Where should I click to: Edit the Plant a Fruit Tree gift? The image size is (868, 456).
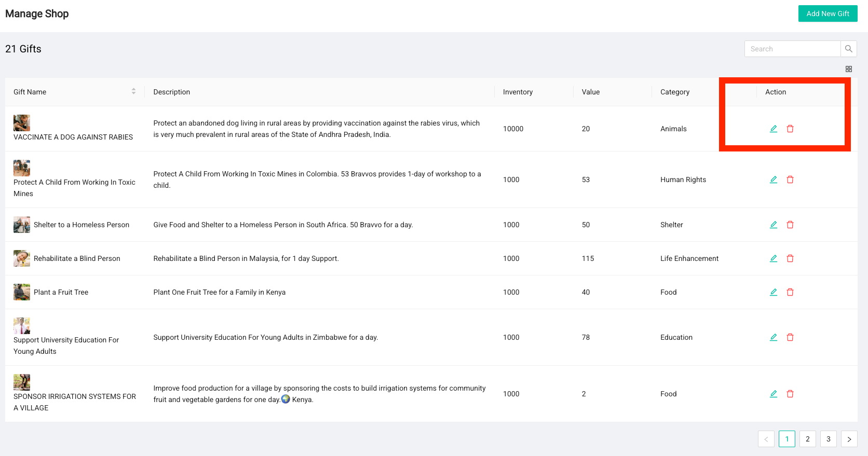tap(773, 292)
